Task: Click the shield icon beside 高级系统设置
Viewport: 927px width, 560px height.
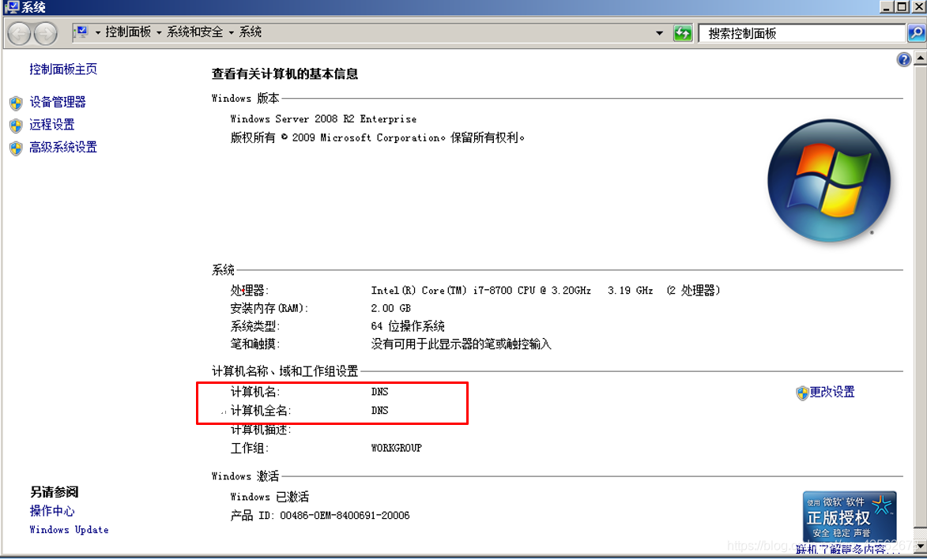Action: [x=16, y=148]
